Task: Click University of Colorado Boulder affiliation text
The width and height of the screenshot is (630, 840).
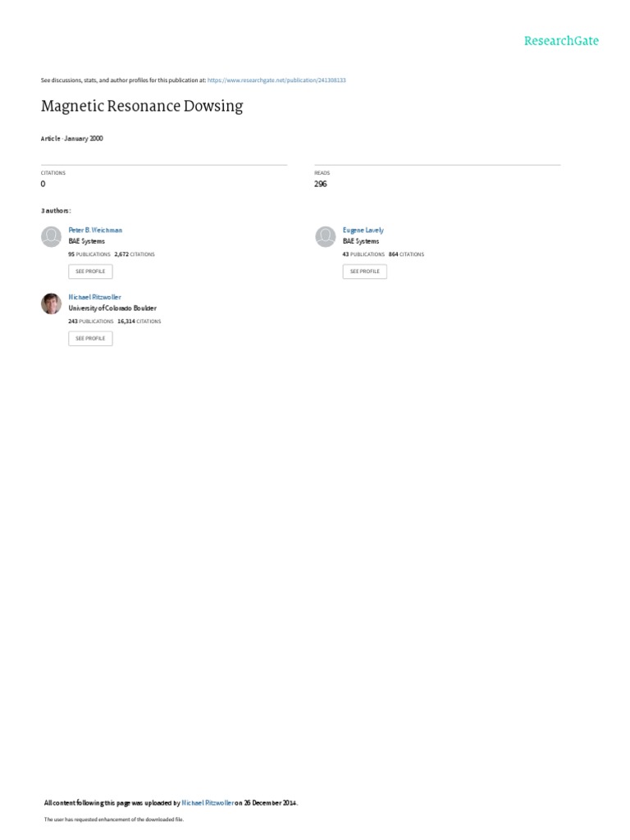Action: [x=112, y=308]
